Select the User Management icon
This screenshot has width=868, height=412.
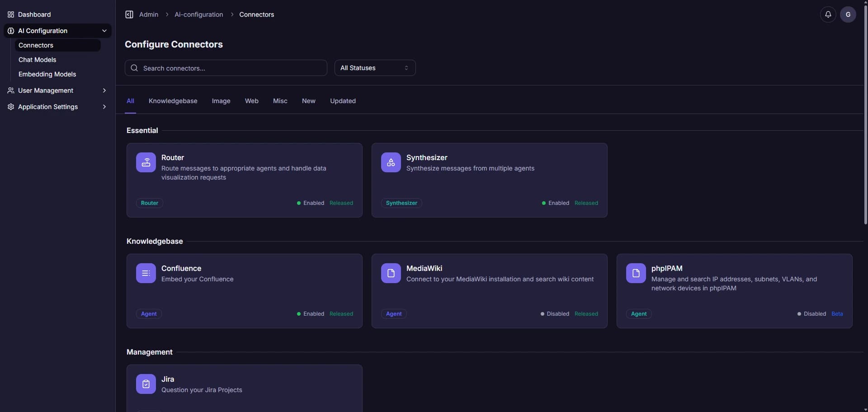coord(10,90)
